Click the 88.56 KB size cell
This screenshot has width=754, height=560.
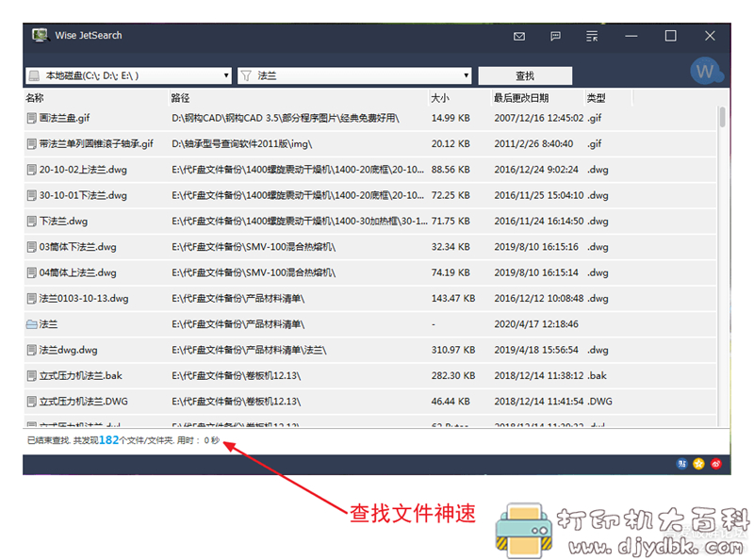point(451,170)
